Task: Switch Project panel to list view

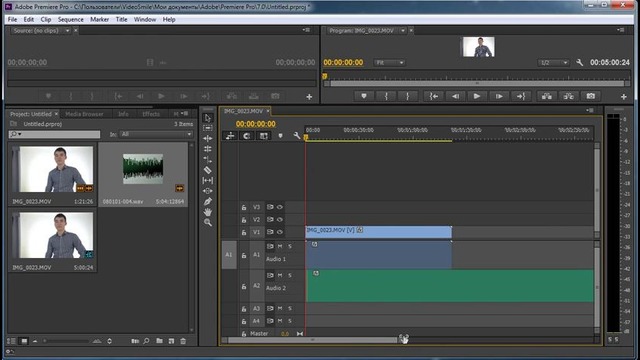Action: click(11, 341)
